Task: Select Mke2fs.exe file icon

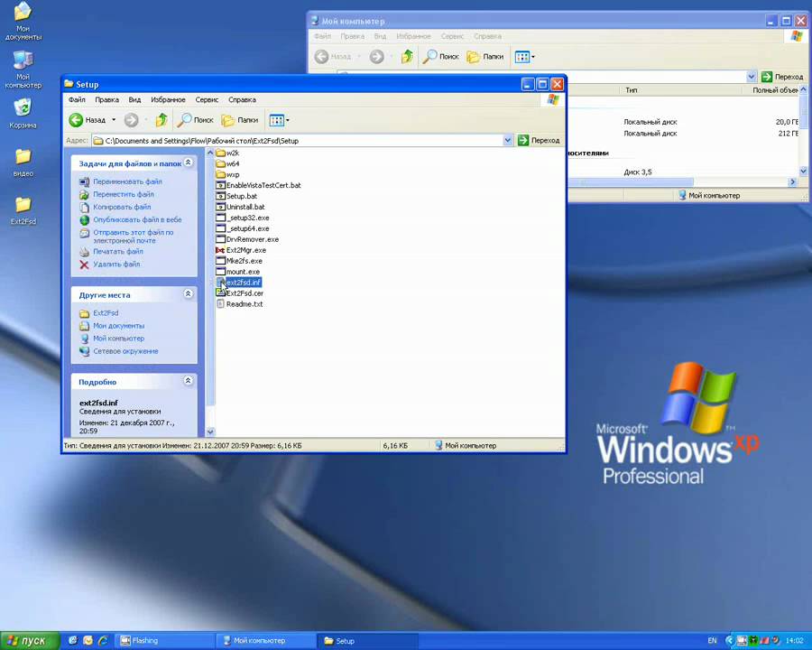Action: pyautogui.click(x=221, y=261)
